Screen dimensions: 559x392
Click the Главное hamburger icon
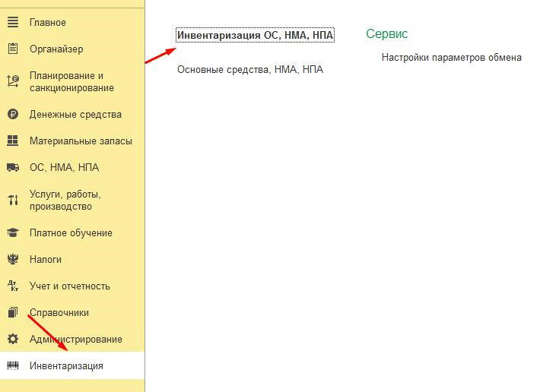pos(13,22)
